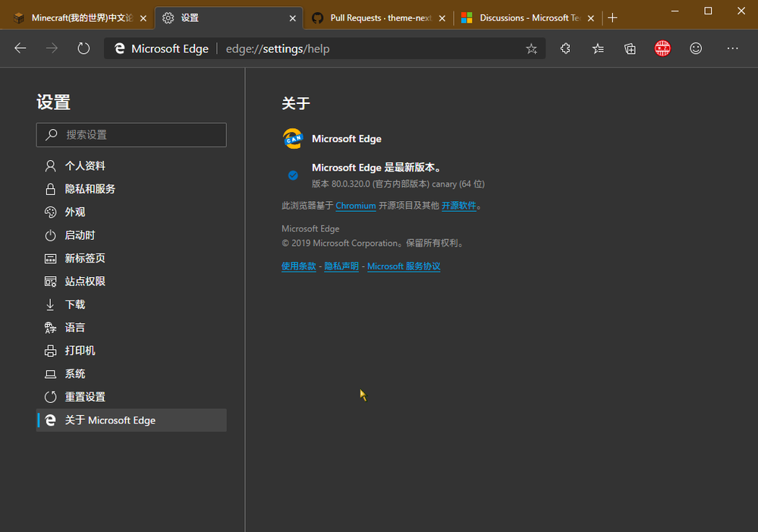The image size is (758, 532).
Task: Click the search magnifier in 搜索设置 box
Action: coord(49,135)
